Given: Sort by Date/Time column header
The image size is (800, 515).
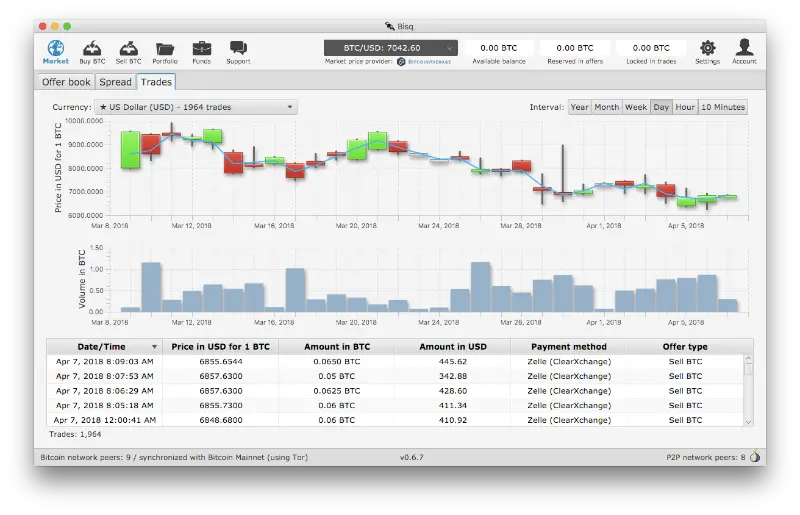Looking at the screenshot, I should pos(105,347).
